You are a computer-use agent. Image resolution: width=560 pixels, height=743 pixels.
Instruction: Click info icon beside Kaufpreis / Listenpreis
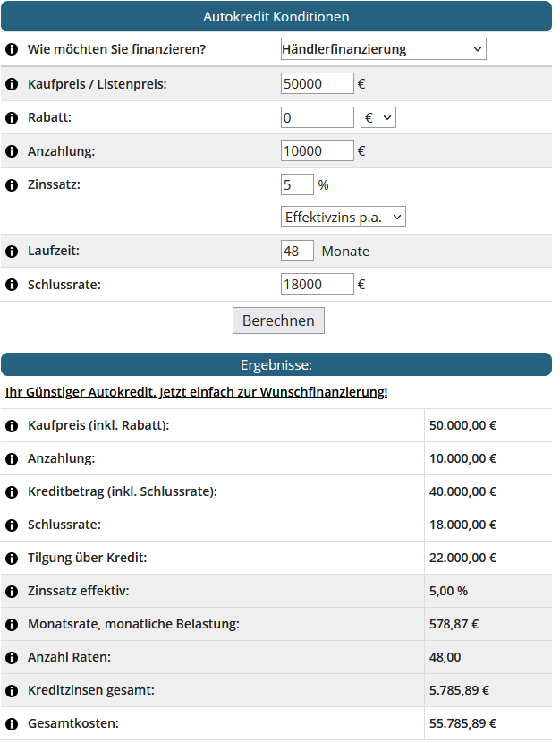coord(12,84)
